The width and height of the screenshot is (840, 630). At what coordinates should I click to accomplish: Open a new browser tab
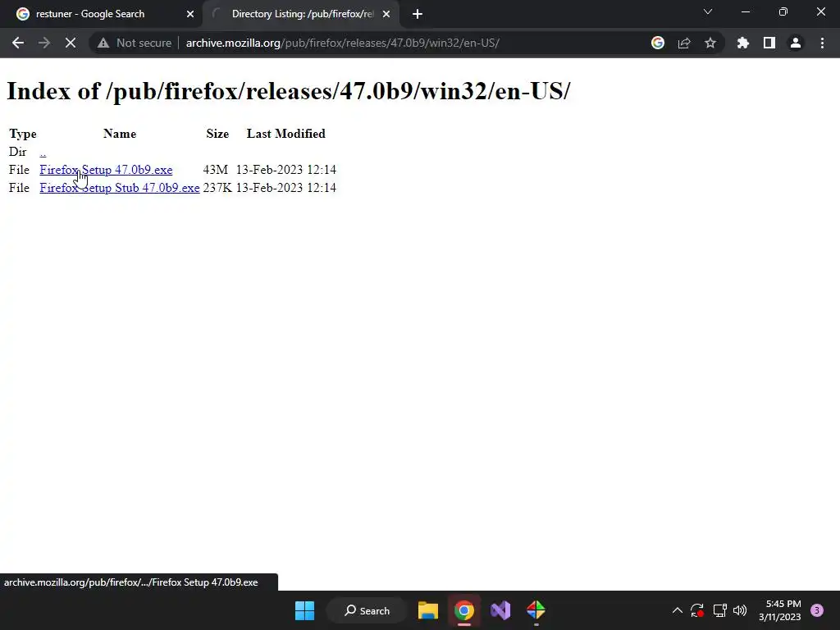click(x=418, y=14)
